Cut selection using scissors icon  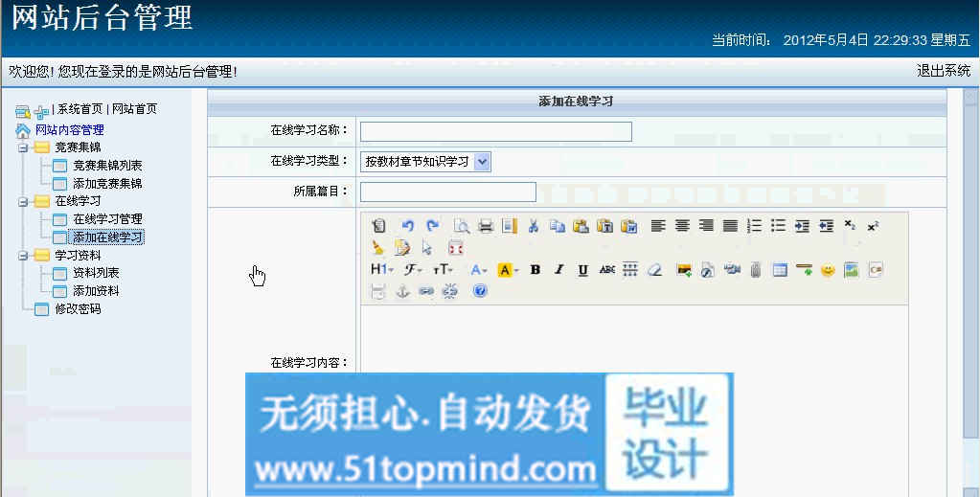click(x=534, y=226)
